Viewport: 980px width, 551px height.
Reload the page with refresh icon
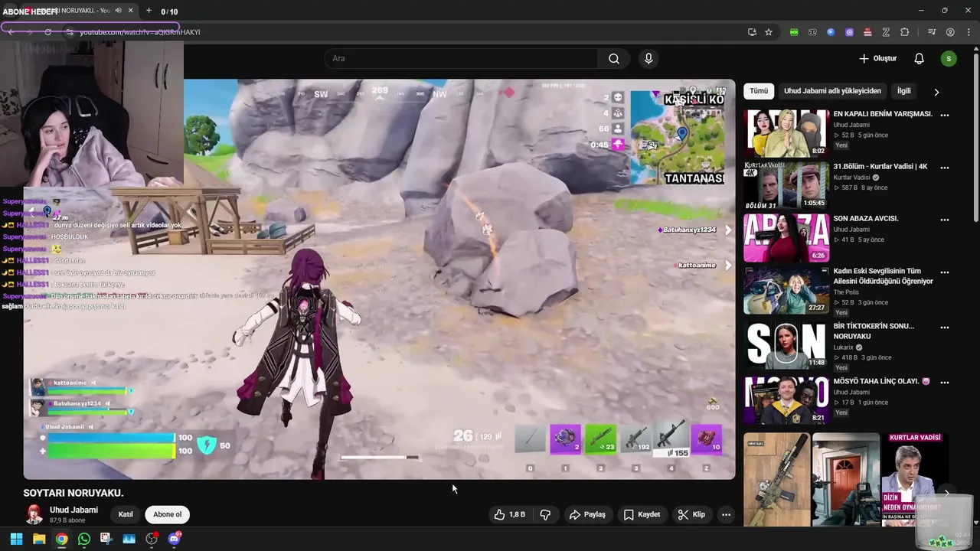(x=47, y=32)
